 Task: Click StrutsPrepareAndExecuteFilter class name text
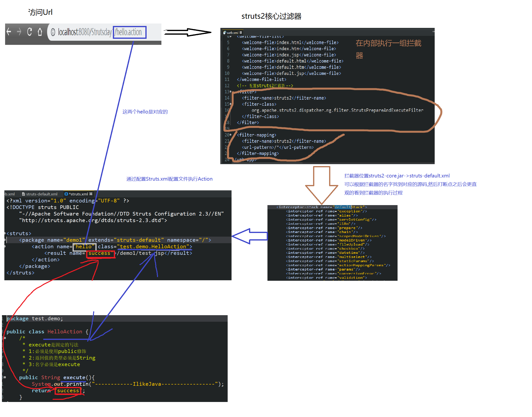[x=387, y=110]
